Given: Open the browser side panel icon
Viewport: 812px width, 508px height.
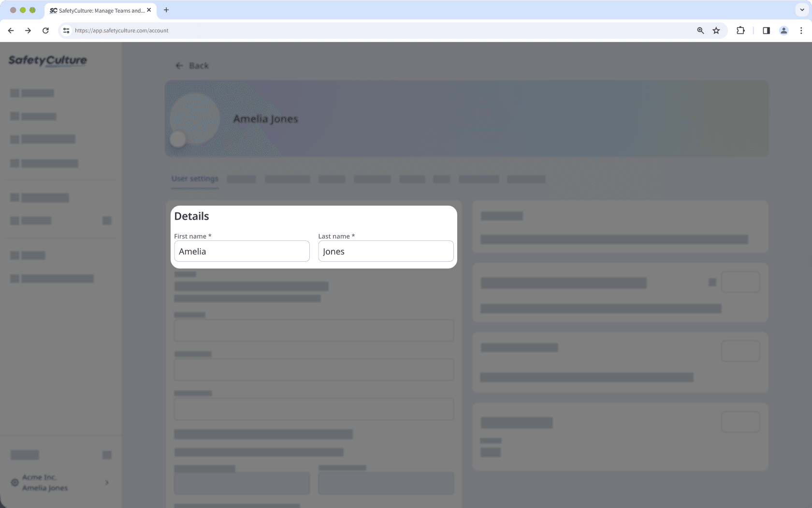Looking at the screenshot, I should pyautogui.click(x=766, y=30).
